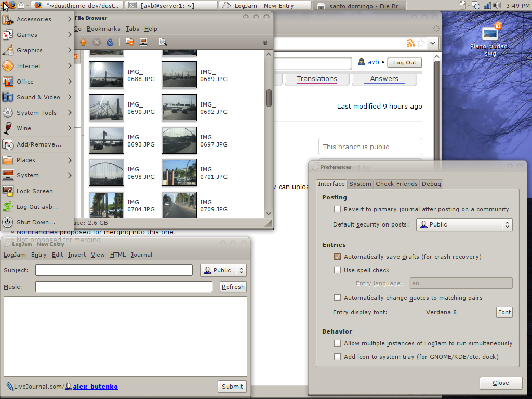Expand the System submenu
The image size is (532, 399).
click(x=37, y=175)
